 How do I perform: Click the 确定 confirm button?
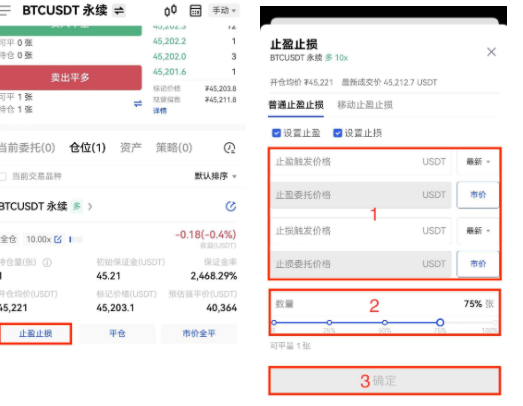pos(385,381)
